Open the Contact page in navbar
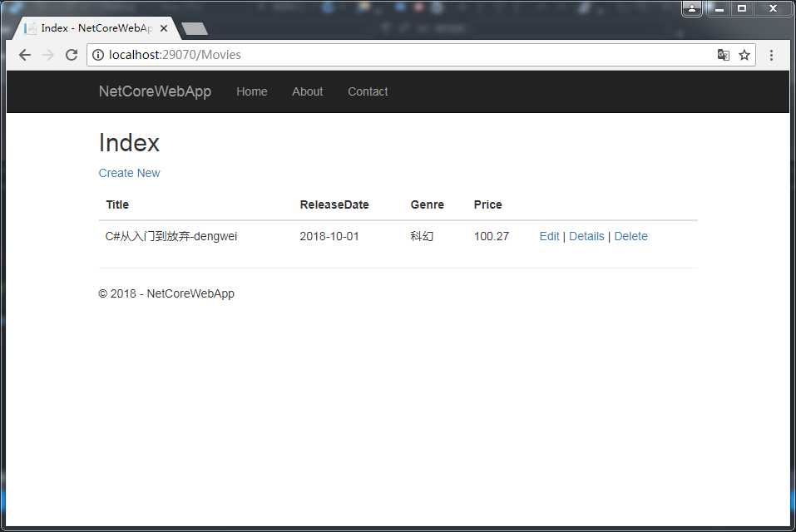 coord(368,91)
